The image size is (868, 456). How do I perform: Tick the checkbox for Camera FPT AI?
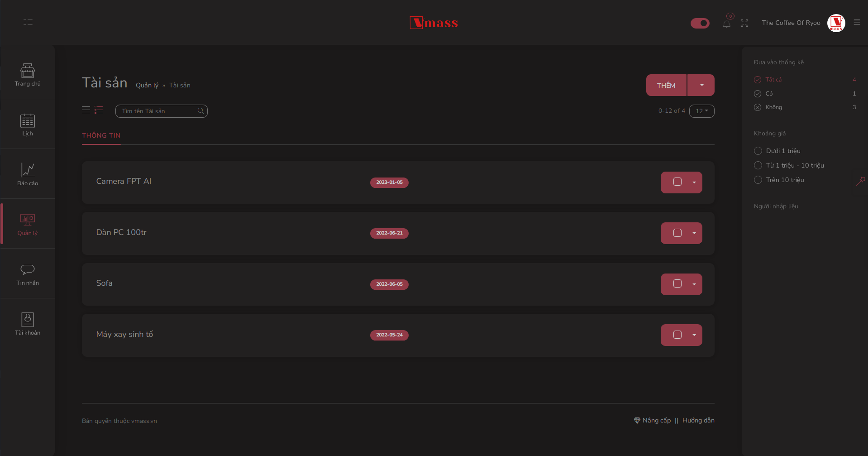(x=677, y=182)
